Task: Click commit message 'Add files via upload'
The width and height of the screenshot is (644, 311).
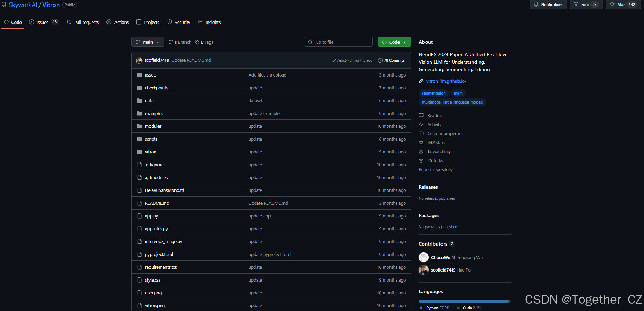Action: pos(267,75)
